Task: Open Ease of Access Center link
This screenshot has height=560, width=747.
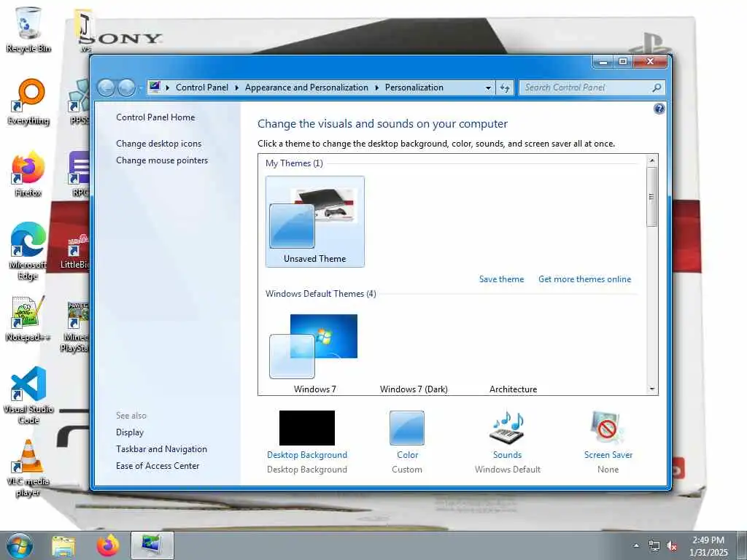Action: point(158,466)
